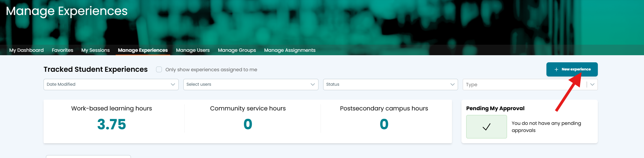
Task: Click the Type field chevron arrow
Action: point(592,84)
